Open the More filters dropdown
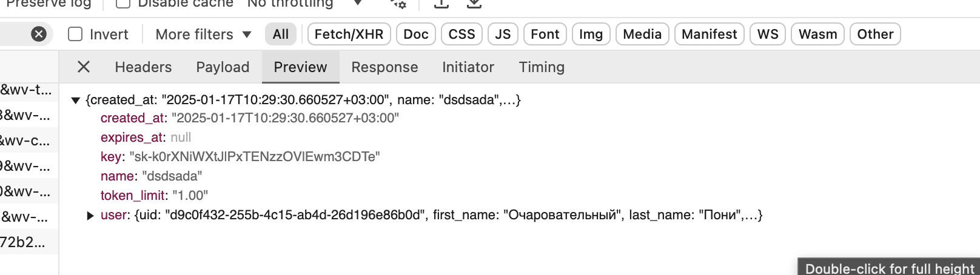Viewport: 980px width, 275px height. pyautogui.click(x=203, y=35)
